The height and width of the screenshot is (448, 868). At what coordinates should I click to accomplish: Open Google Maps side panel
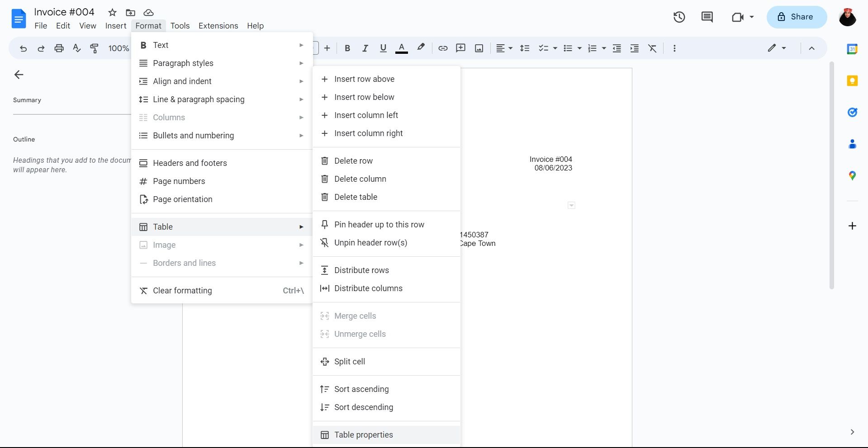tap(852, 175)
